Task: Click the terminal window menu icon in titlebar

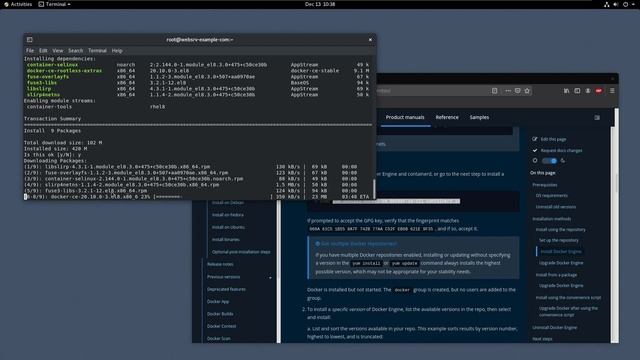Action: tap(30, 40)
